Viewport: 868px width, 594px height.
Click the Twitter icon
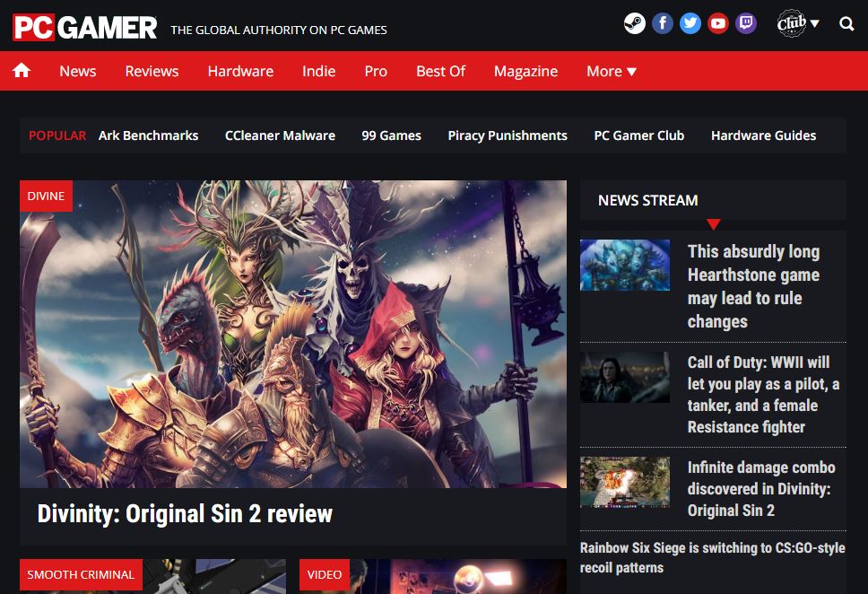[x=690, y=23]
